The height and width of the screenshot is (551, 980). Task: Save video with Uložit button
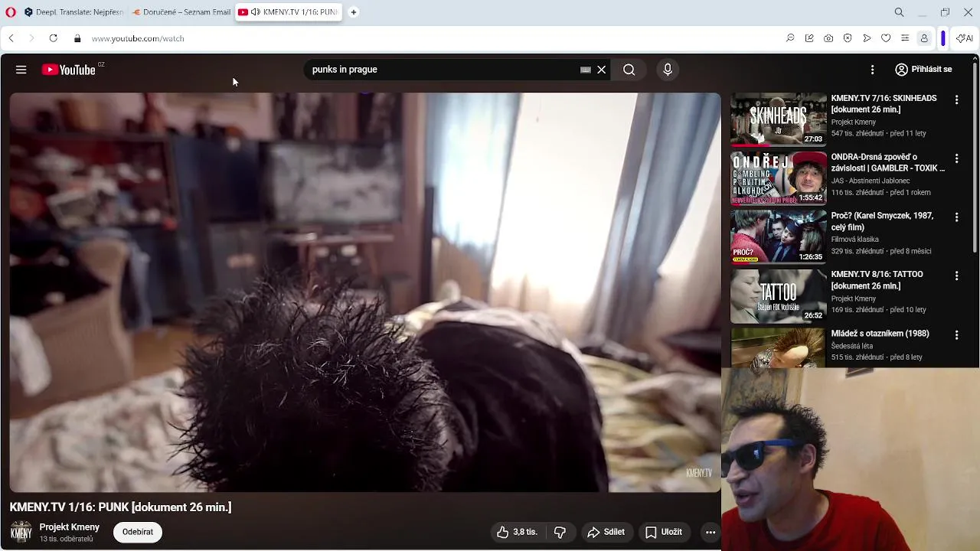tap(664, 532)
